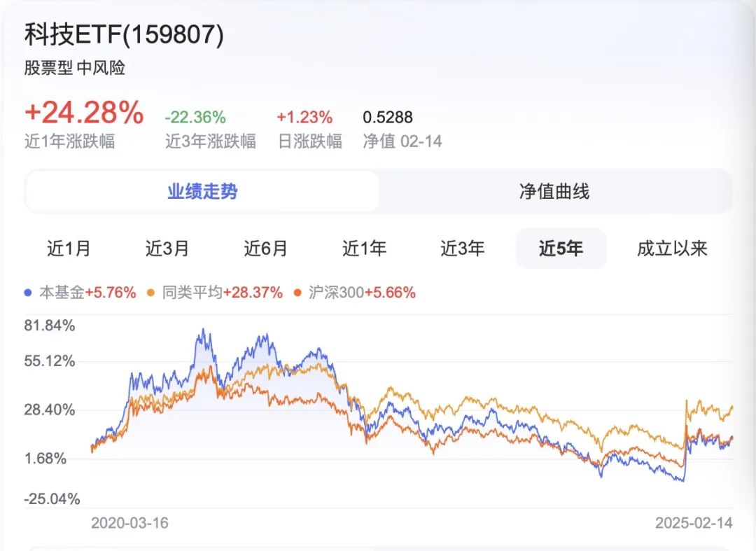756x551 pixels.
Task: Click the 科技ETF(159807) fund title
Action: pyautogui.click(x=125, y=35)
